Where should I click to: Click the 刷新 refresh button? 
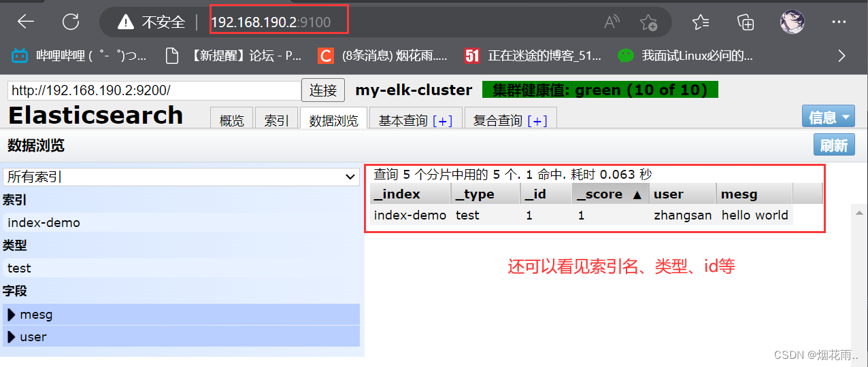pyautogui.click(x=834, y=145)
